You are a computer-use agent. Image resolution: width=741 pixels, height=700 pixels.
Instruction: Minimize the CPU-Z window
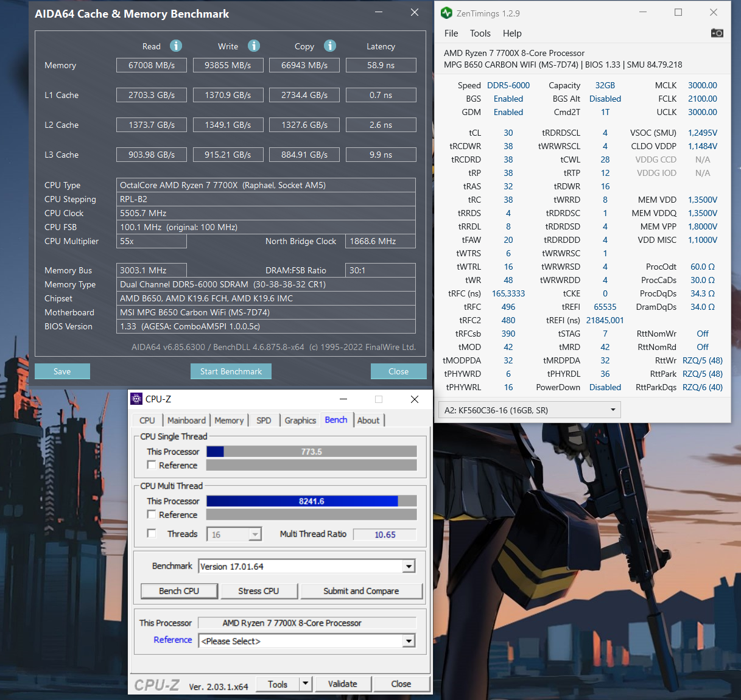343,399
